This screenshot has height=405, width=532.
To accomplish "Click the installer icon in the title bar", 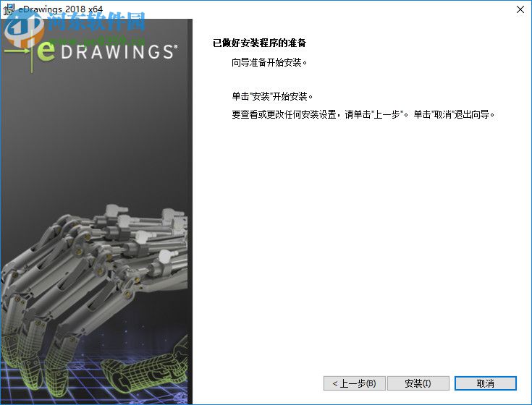I will [8, 9].
